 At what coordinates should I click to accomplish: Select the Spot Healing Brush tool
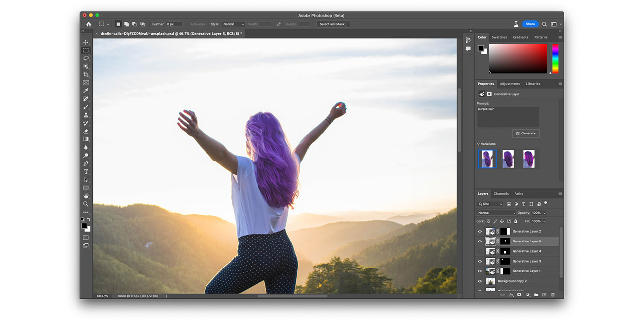pos(86,99)
